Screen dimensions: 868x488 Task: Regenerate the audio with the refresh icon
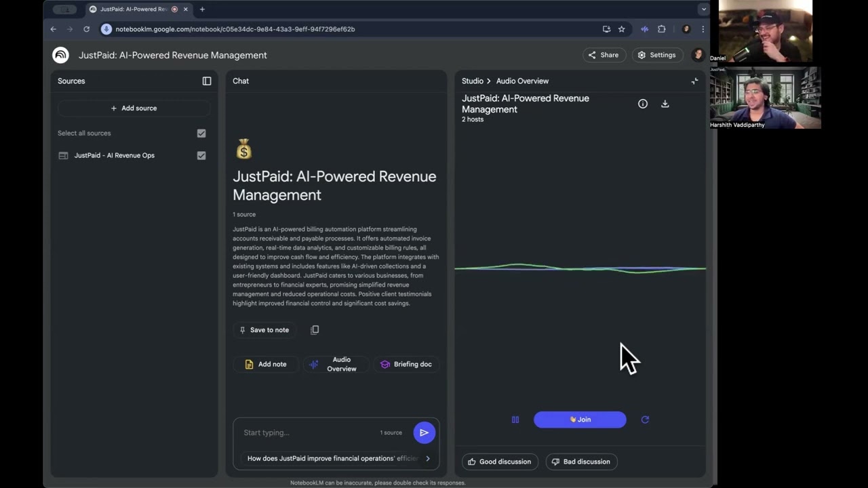[x=645, y=420]
